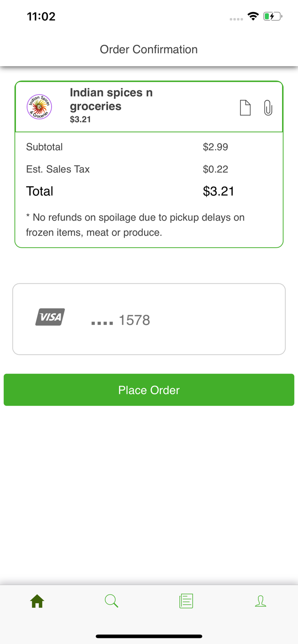298x644 pixels.
Task: Open the orders list tab icon
Action: click(x=186, y=601)
